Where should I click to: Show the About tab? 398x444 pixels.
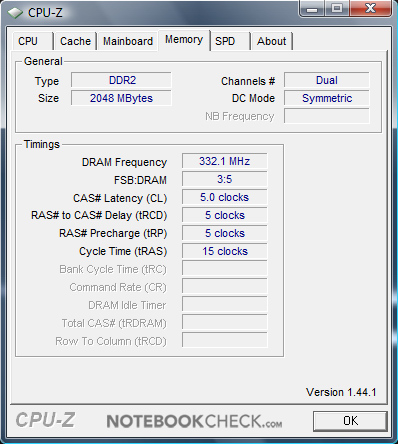point(272,41)
